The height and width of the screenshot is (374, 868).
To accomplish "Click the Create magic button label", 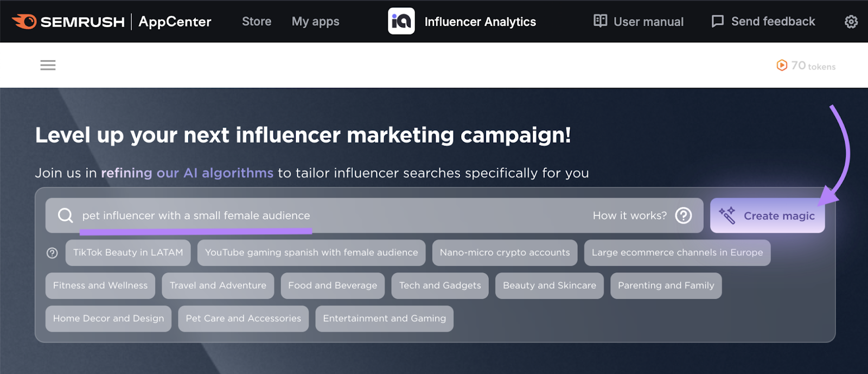I will click(779, 216).
